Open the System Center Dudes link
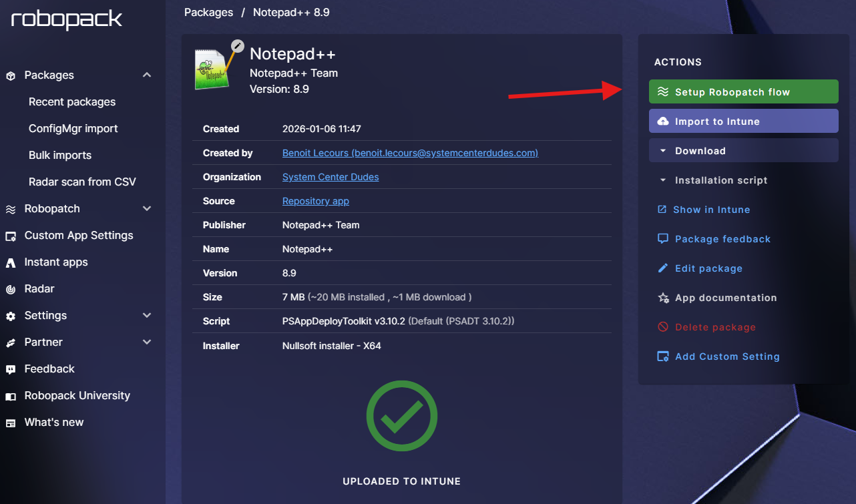Viewport: 856px width, 504px height. (x=330, y=177)
